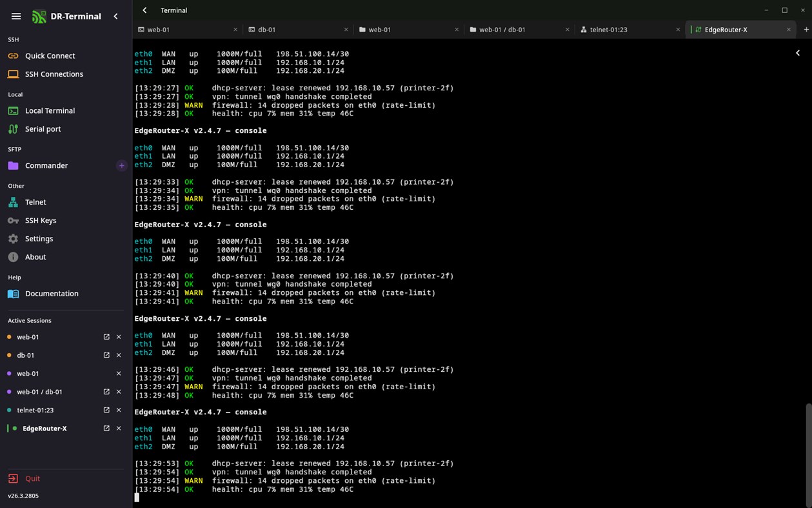Close the EdgeRouter-X tab
Image resolution: width=812 pixels, height=508 pixels.
(x=789, y=30)
